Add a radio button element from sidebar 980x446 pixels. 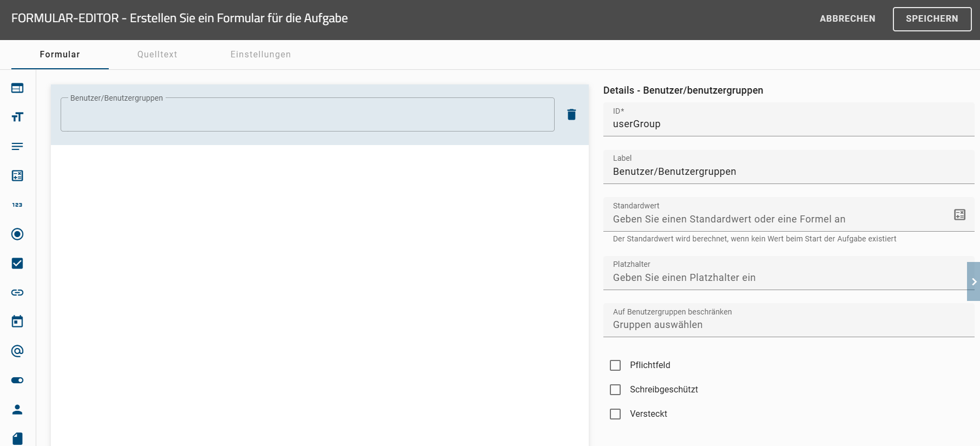(17, 234)
